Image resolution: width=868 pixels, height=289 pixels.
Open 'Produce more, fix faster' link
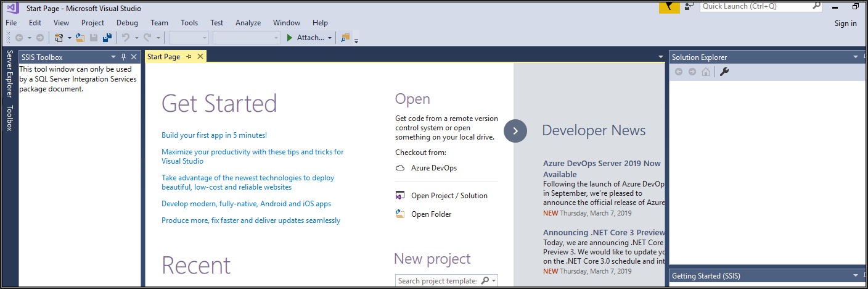[x=251, y=220]
